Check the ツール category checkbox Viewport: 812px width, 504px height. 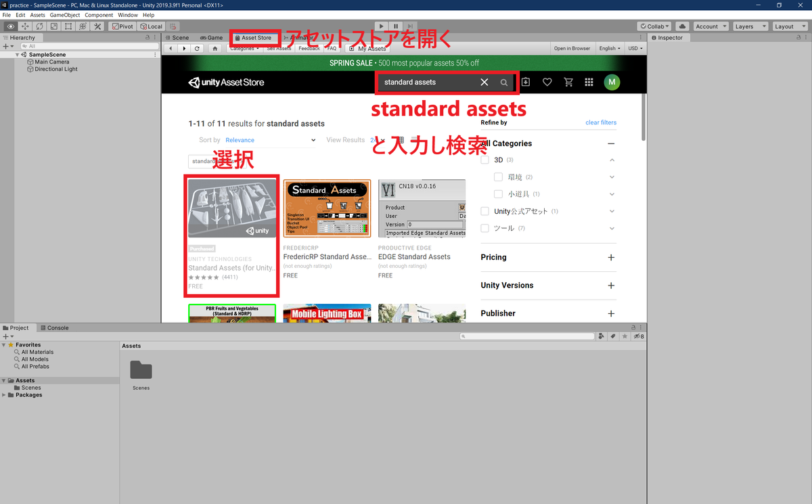[x=484, y=228]
